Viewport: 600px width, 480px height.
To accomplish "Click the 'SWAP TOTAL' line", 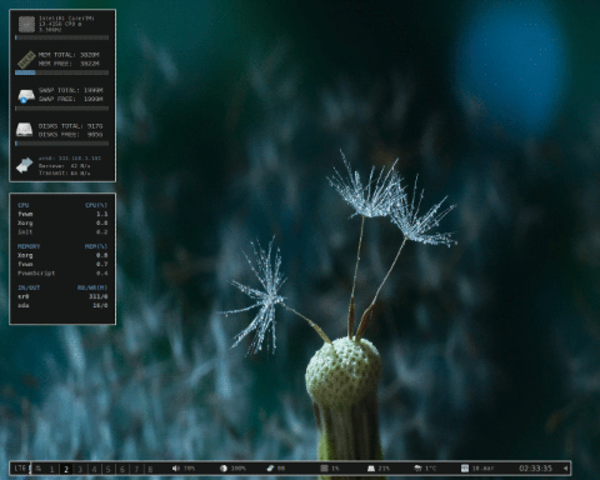I will (71, 90).
